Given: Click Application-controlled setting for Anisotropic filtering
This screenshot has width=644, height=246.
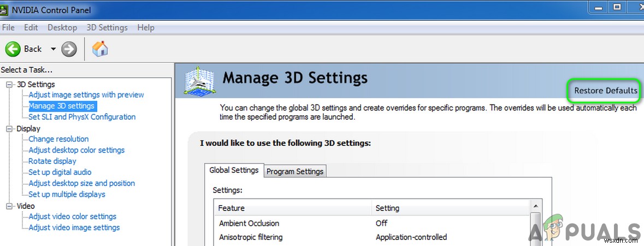Looking at the screenshot, I should [x=411, y=237].
